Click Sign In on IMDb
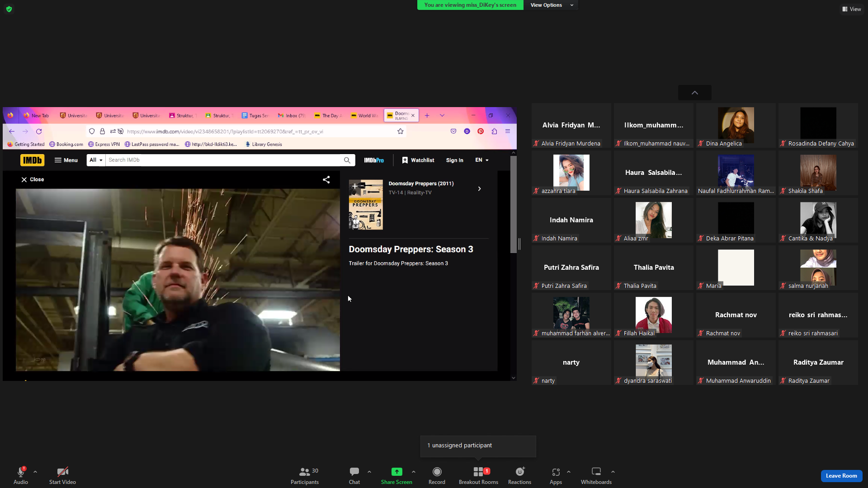868x488 pixels. tap(454, 160)
